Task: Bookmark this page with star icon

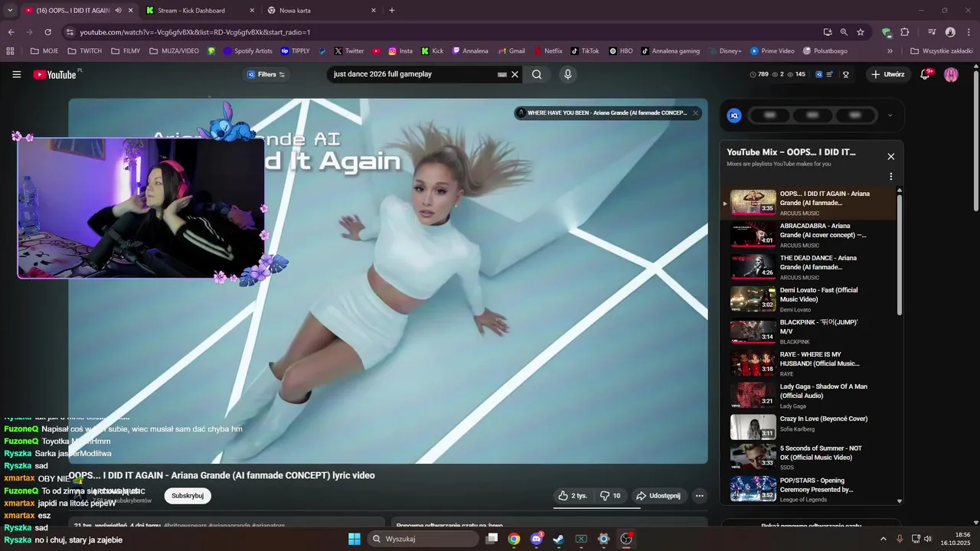Action: point(861,32)
